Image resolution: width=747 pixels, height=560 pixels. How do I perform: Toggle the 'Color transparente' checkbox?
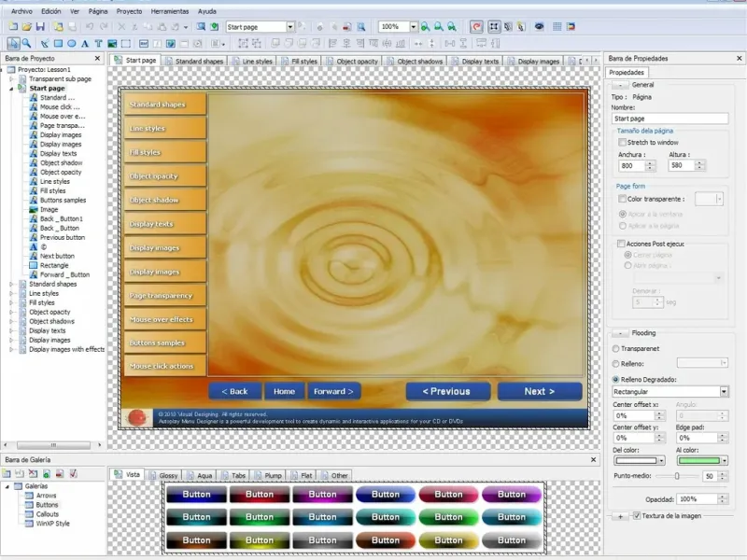623,198
